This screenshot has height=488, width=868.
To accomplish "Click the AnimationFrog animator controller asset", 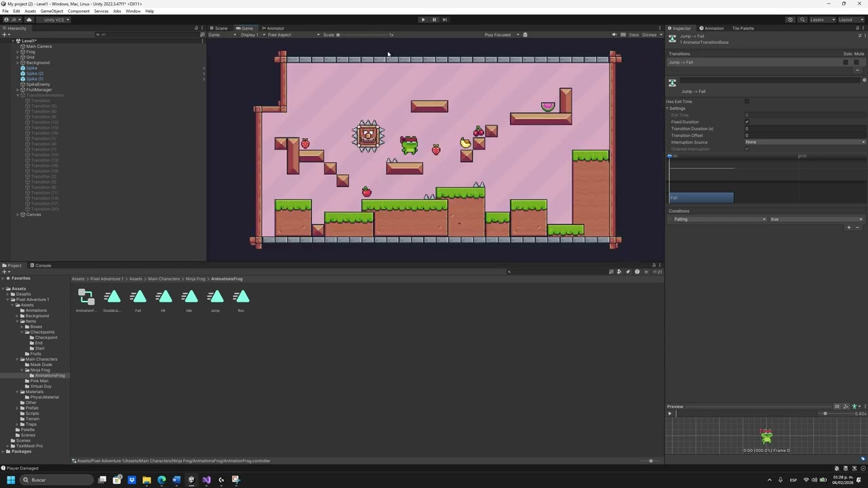I will (86, 300).
